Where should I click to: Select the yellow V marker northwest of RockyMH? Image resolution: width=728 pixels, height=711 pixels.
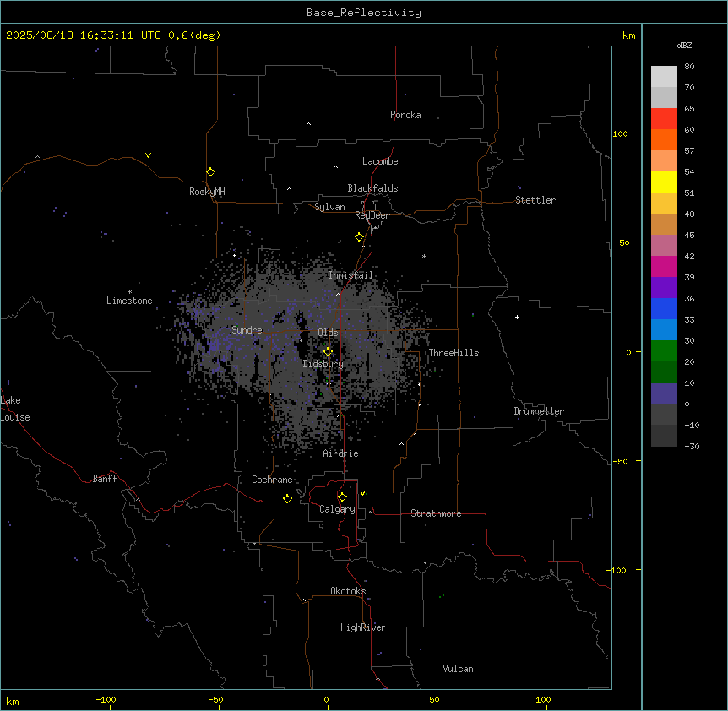pyautogui.click(x=148, y=155)
